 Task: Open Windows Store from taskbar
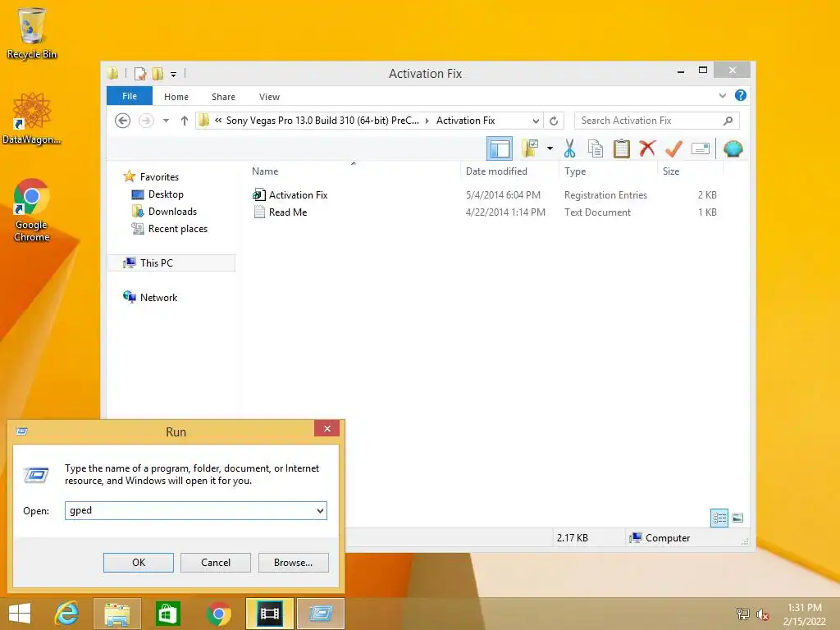167,614
